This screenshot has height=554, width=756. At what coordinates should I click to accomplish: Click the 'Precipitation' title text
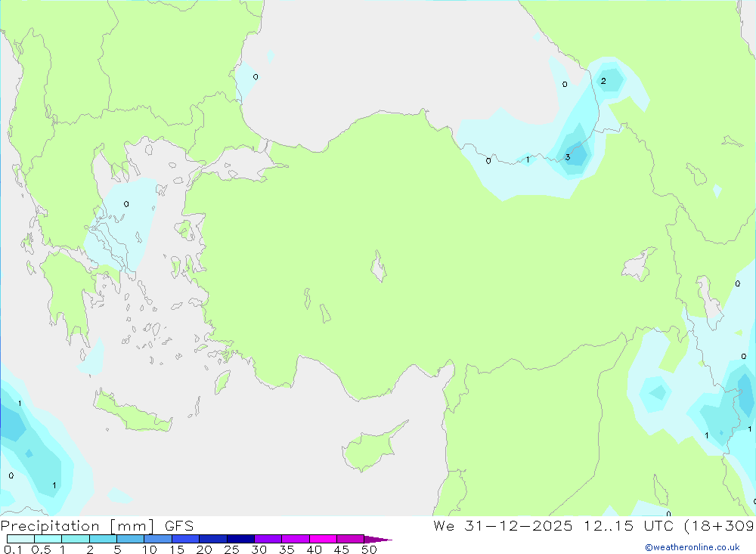tap(50, 526)
